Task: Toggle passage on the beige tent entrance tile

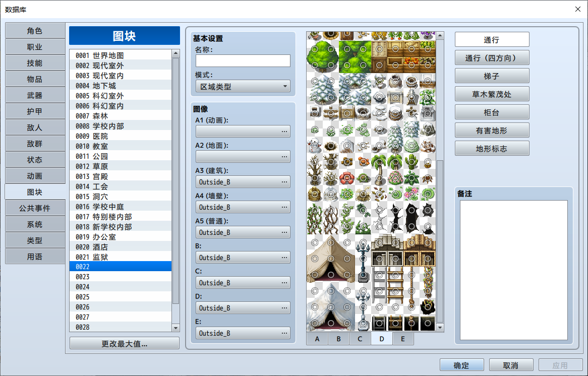Action: coord(331,275)
